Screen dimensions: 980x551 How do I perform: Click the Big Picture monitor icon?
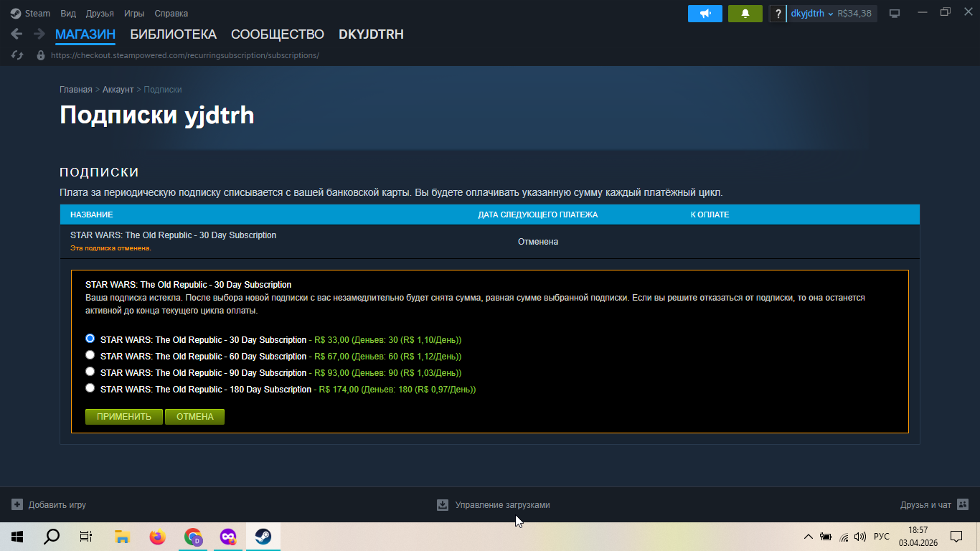click(895, 14)
